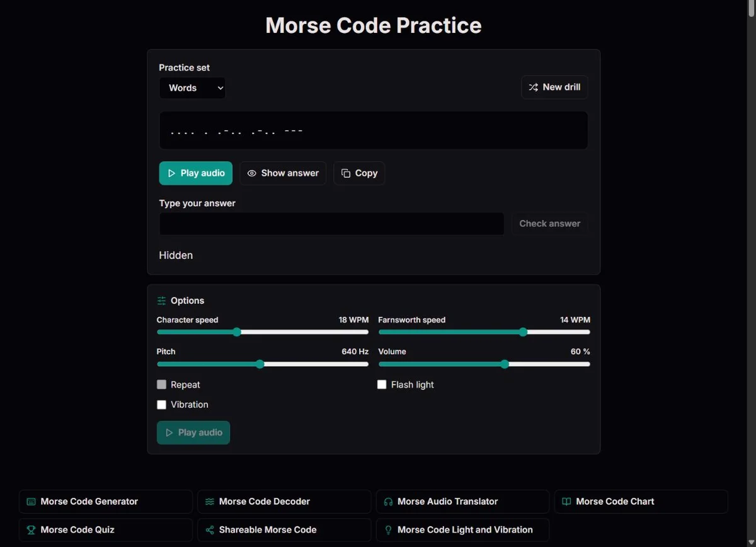756x547 pixels.
Task: Toggle the Repeat checkbox
Action: tap(162, 384)
